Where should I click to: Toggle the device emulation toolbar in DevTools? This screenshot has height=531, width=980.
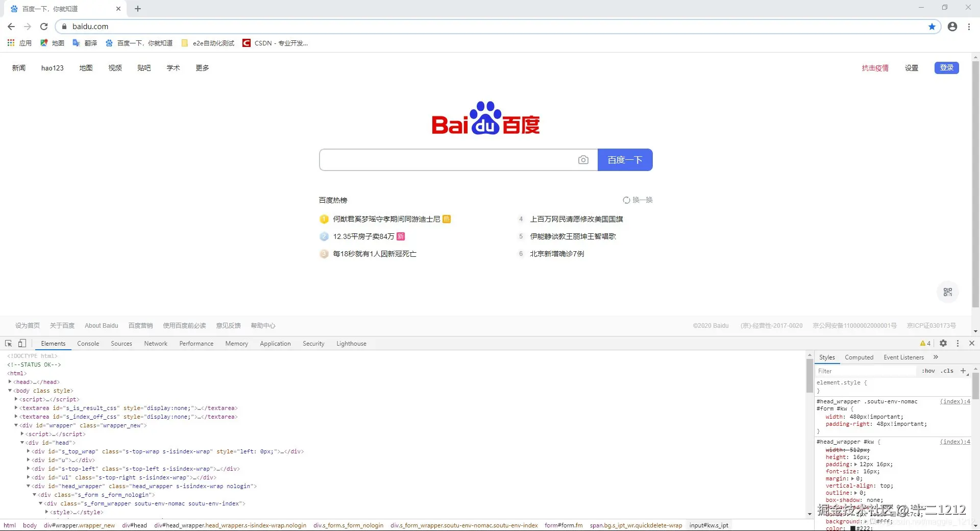click(22, 343)
